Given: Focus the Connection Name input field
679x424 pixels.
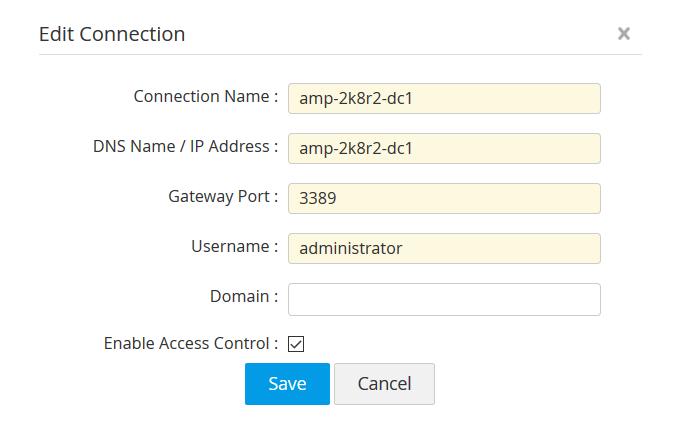Looking at the screenshot, I should pyautogui.click(x=500, y=99).
